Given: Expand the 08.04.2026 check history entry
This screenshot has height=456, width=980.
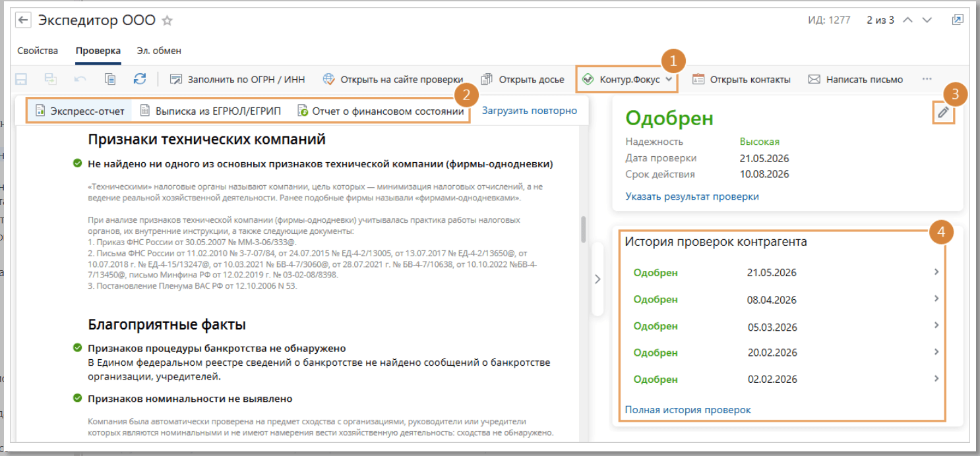Looking at the screenshot, I should (936, 299).
